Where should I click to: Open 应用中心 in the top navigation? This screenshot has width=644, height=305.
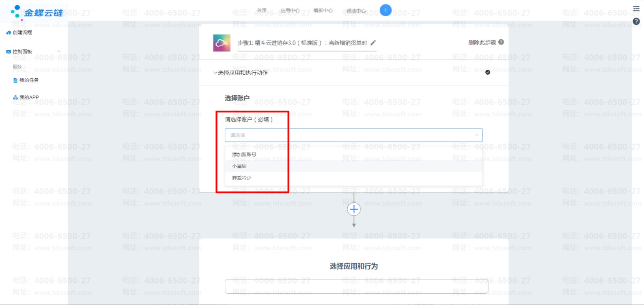tap(290, 11)
